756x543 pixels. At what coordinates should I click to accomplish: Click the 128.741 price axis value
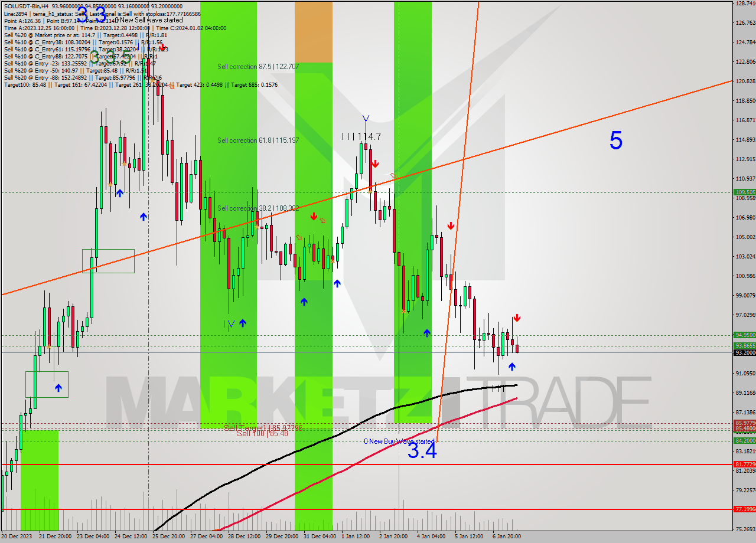click(745, 4)
